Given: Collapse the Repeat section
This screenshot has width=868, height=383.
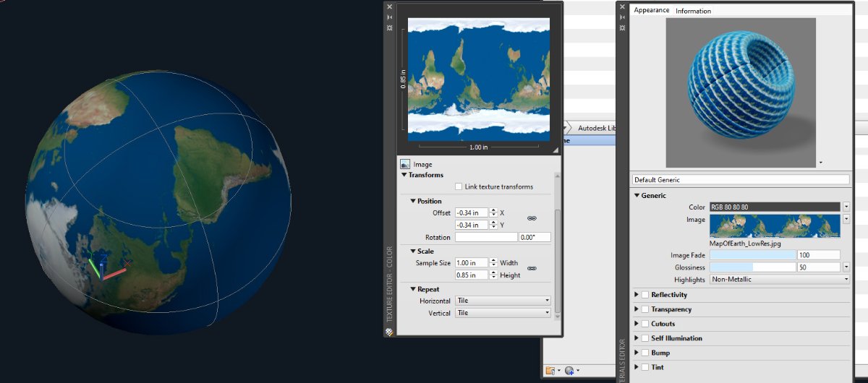Looking at the screenshot, I should (413, 289).
